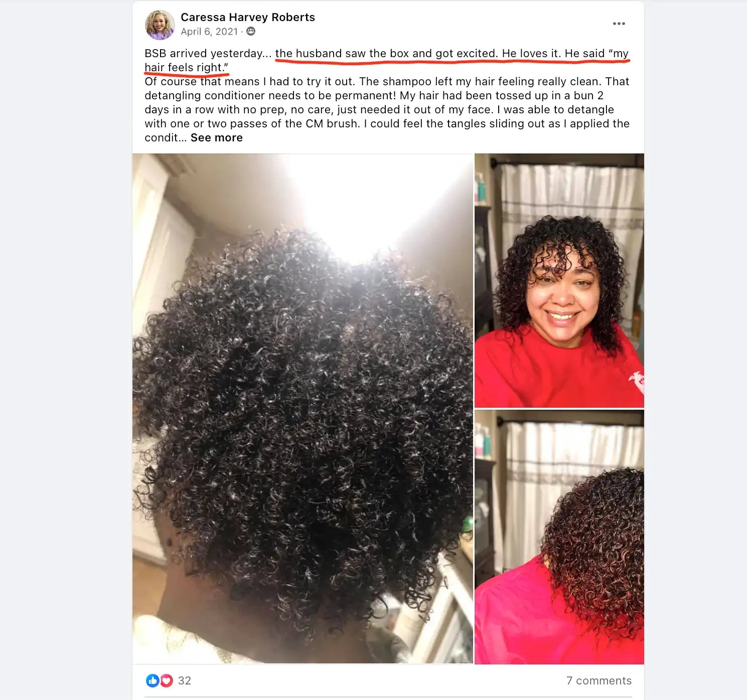Click Caressa Harvey Roberts' profile avatar
The height and width of the screenshot is (700, 747).
(160, 24)
